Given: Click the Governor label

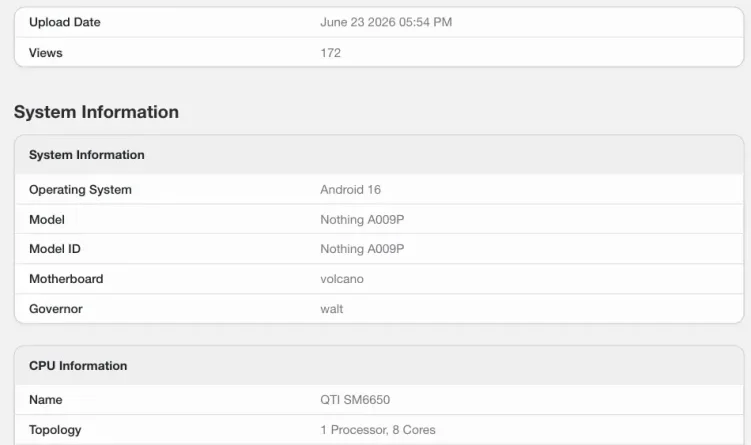Looking at the screenshot, I should [56, 309].
